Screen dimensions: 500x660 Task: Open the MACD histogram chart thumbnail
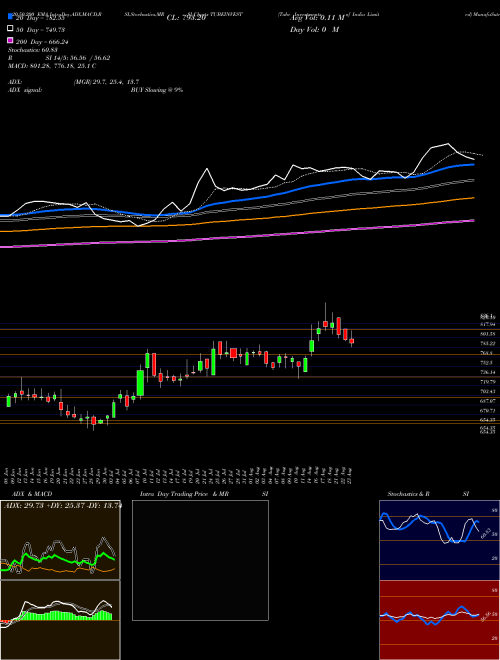60,620
